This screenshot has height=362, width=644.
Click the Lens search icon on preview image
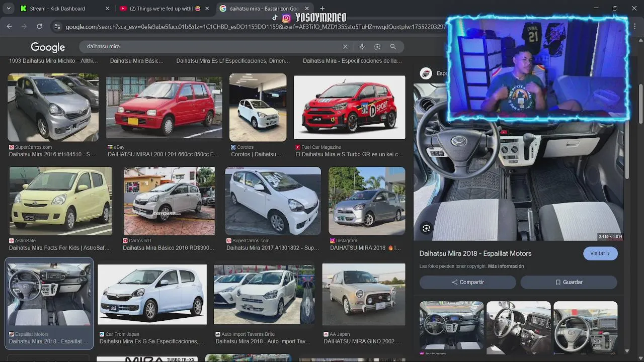[426, 229]
